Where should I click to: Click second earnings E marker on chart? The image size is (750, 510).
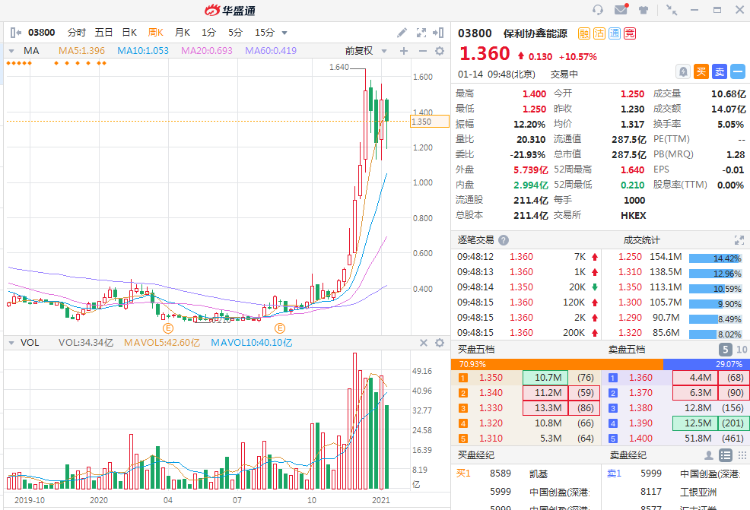(279, 328)
